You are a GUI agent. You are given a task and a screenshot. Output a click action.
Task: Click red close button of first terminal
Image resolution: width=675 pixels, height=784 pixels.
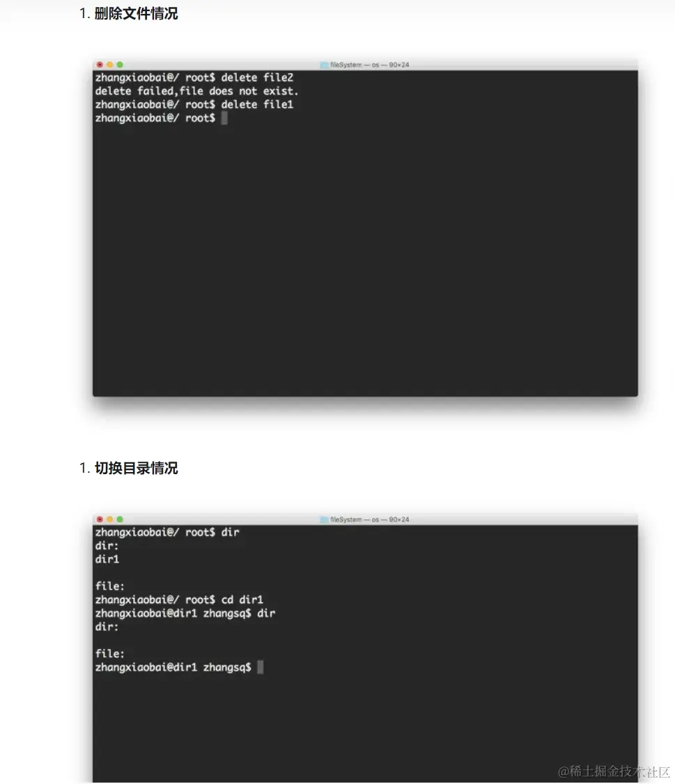[100, 65]
